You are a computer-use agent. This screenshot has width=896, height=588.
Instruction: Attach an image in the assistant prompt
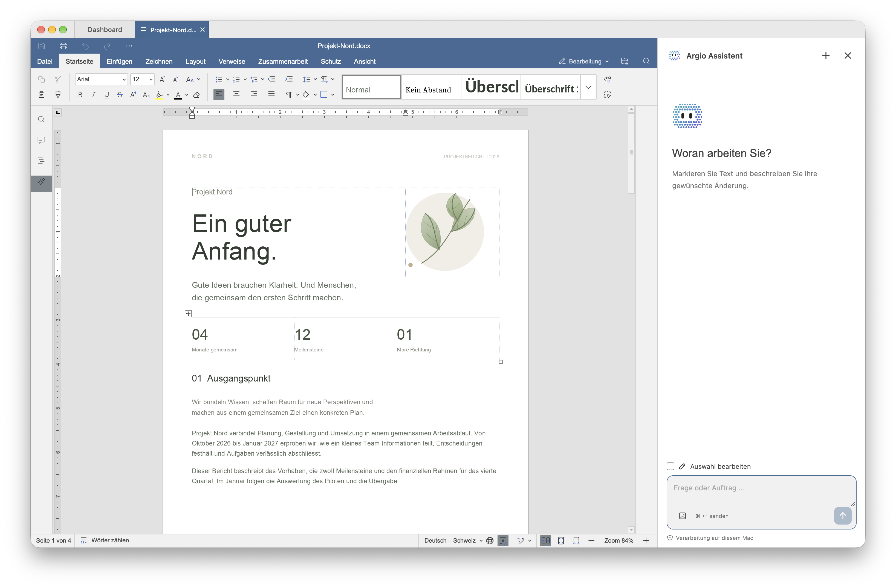[x=682, y=516]
